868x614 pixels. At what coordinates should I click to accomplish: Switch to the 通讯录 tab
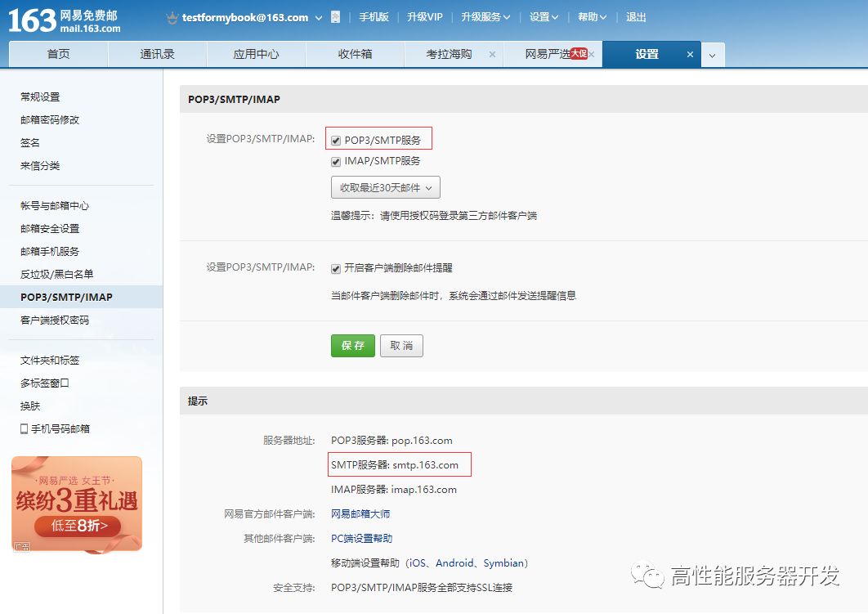[157, 54]
